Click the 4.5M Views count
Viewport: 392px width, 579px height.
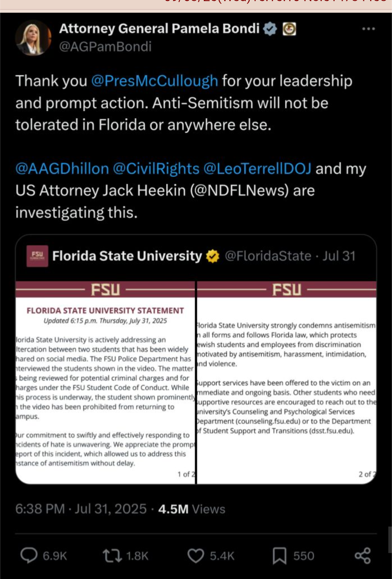(192, 509)
